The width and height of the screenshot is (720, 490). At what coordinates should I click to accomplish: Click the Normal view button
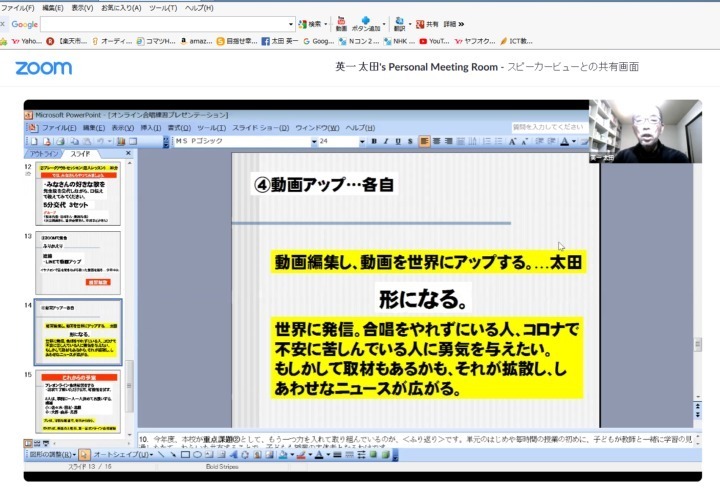coord(28,443)
